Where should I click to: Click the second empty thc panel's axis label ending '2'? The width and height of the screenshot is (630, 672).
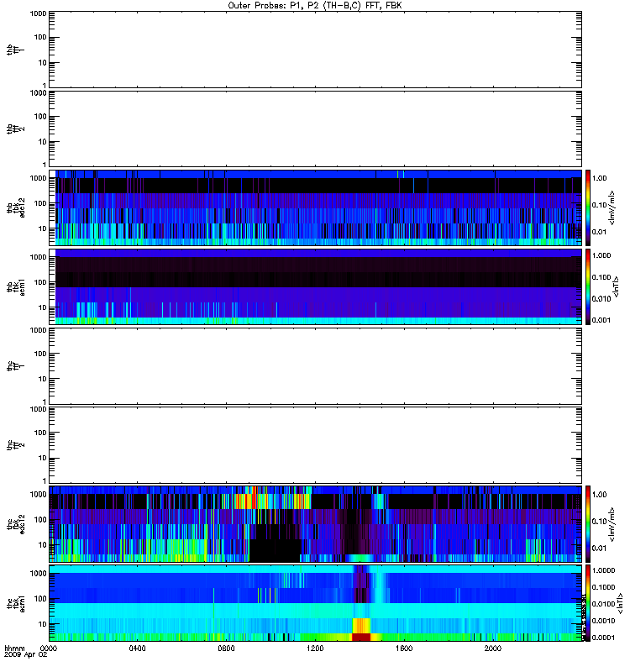16,445
